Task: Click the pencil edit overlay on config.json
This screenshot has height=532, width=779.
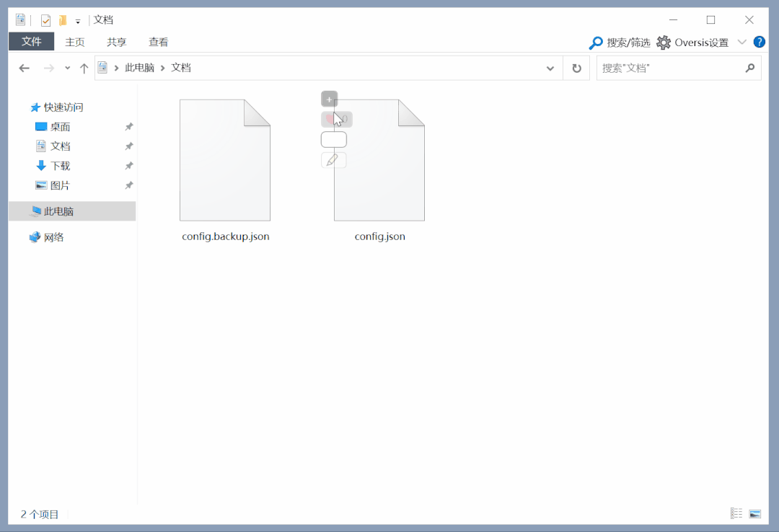Action: pos(333,160)
